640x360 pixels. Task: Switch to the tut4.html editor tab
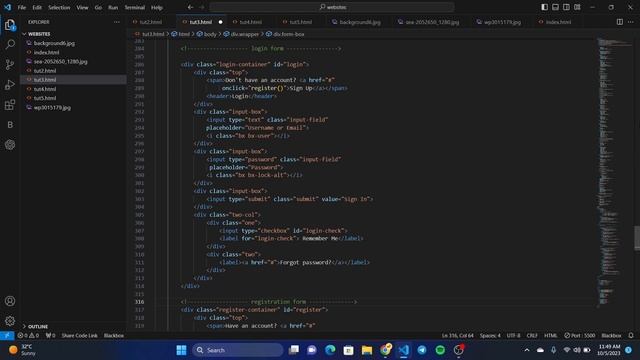point(251,22)
